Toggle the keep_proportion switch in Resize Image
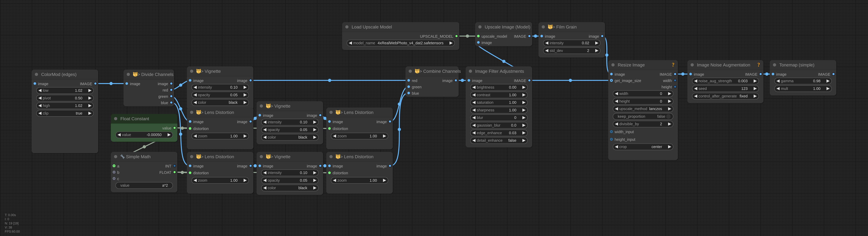Viewport: 868px width, 236px height. pyautogui.click(x=643, y=117)
